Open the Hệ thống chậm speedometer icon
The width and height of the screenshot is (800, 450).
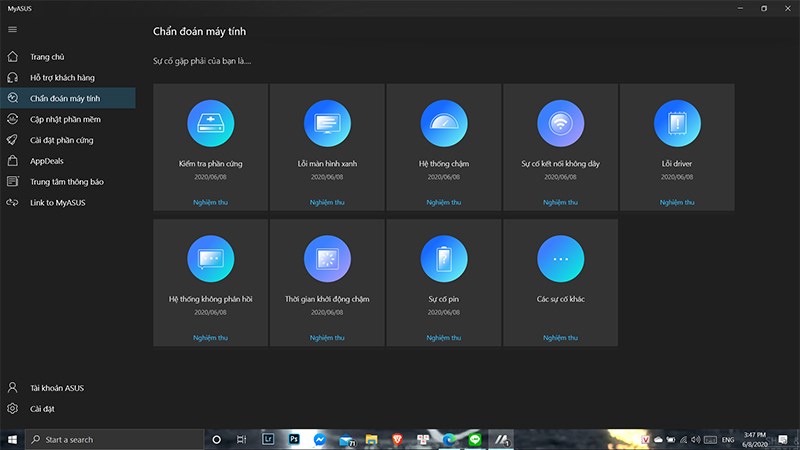pos(444,124)
